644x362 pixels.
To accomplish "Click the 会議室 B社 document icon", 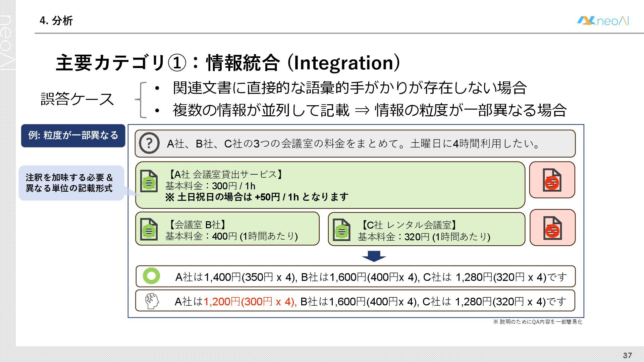I will [149, 229].
